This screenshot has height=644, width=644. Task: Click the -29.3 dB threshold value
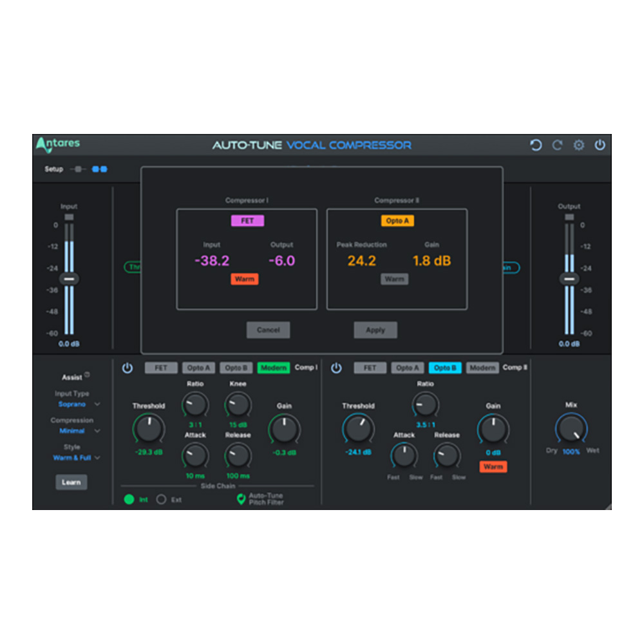149,452
